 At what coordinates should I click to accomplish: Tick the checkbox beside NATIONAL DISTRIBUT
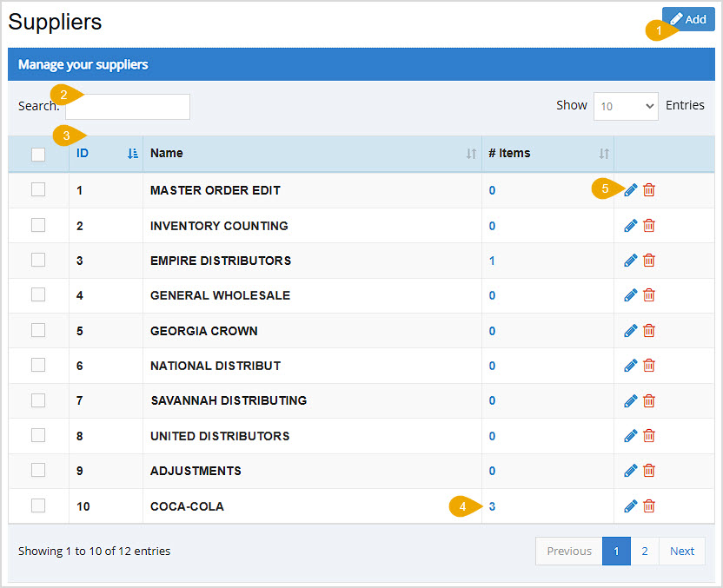pos(37,365)
